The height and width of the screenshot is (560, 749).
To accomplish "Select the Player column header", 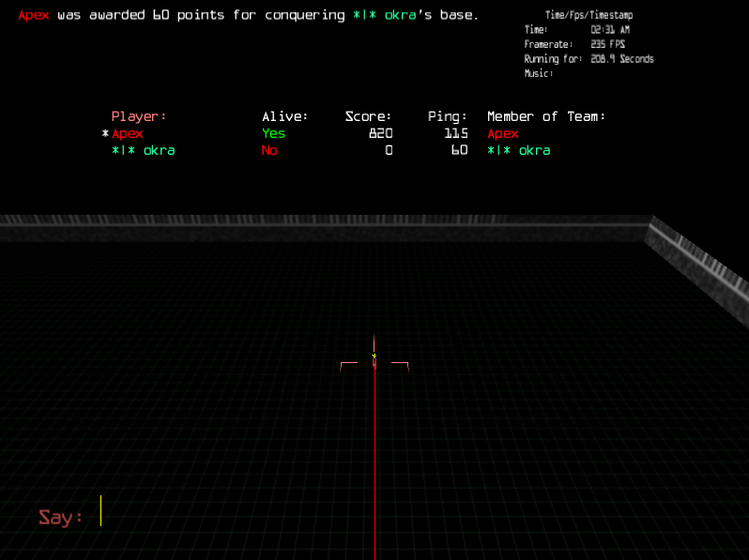I will [x=138, y=116].
